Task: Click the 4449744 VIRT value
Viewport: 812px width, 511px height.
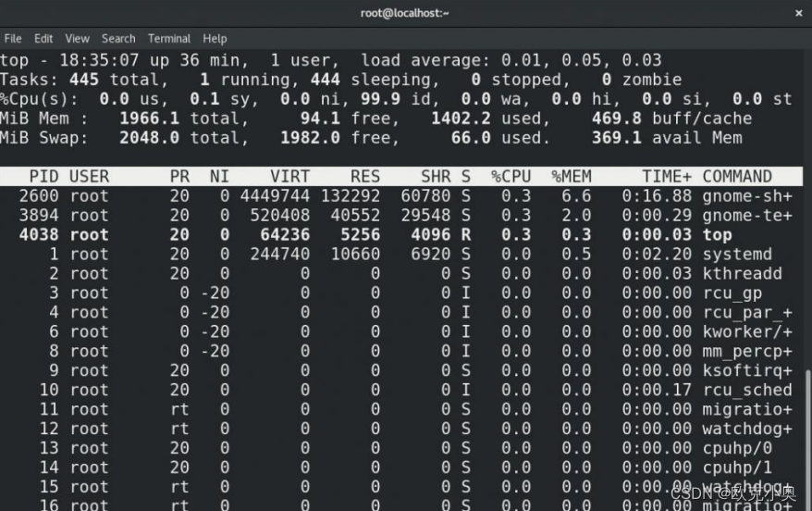Action: pyautogui.click(x=275, y=196)
